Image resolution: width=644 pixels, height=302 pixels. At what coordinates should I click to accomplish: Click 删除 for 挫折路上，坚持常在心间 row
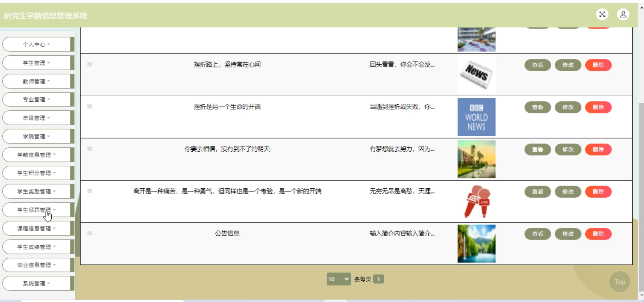(598, 65)
